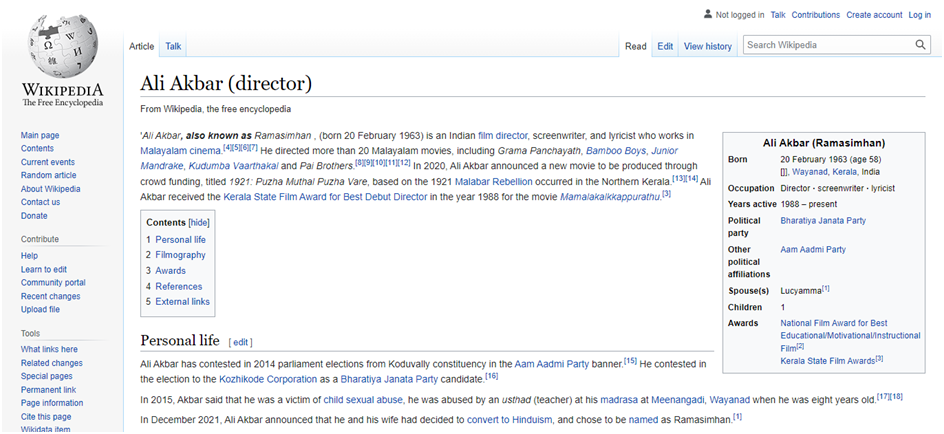The image size is (944, 434).
Task: Open Kerala link in infobox
Action: pos(843,172)
